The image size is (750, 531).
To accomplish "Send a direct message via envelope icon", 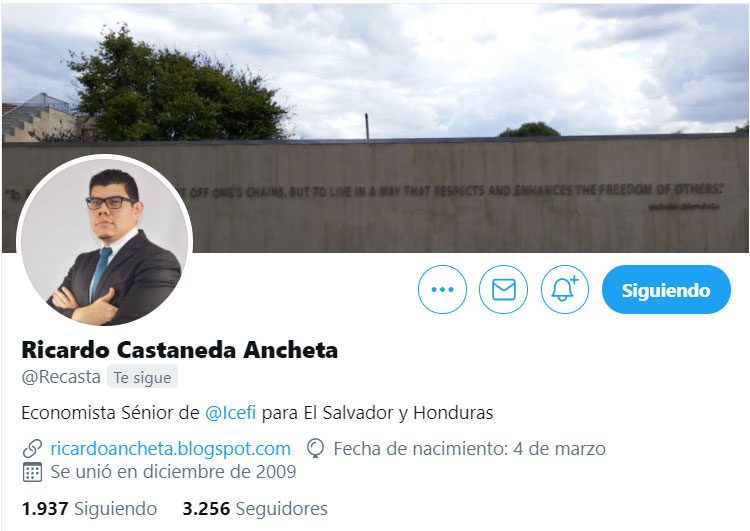I will 503,289.
